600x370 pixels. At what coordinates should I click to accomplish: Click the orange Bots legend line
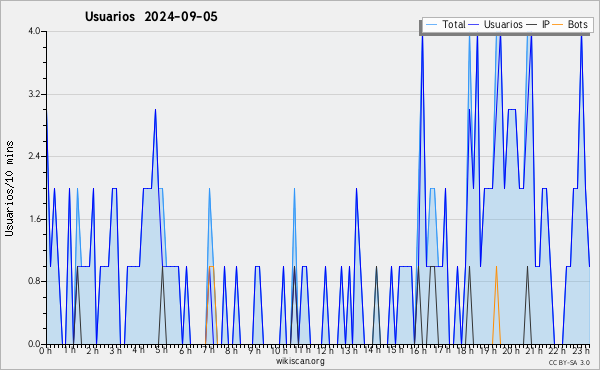point(558,25)
